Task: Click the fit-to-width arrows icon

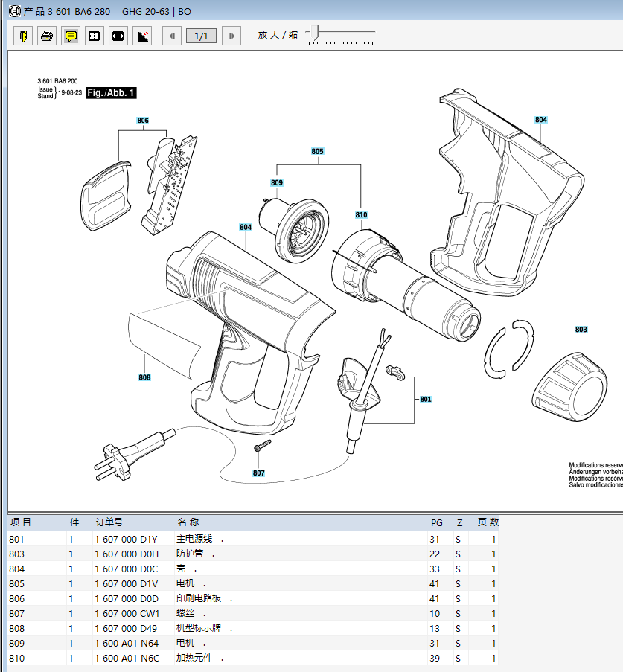Action: (x=118, y=36)
